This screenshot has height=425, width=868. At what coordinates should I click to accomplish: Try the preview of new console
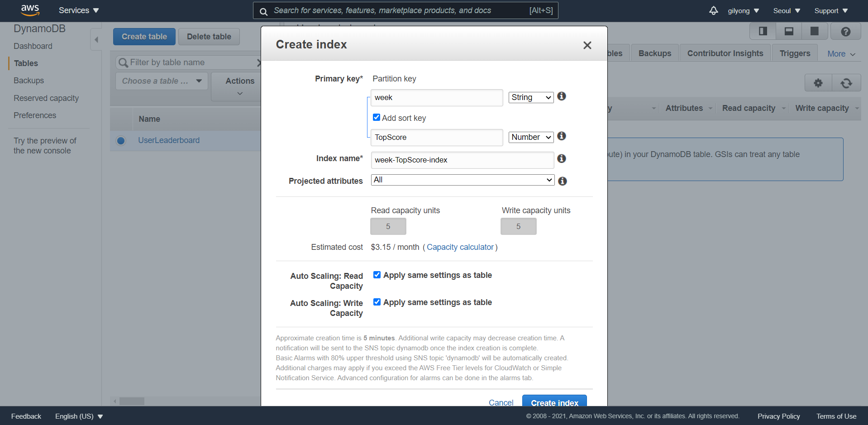coord(45,146)
